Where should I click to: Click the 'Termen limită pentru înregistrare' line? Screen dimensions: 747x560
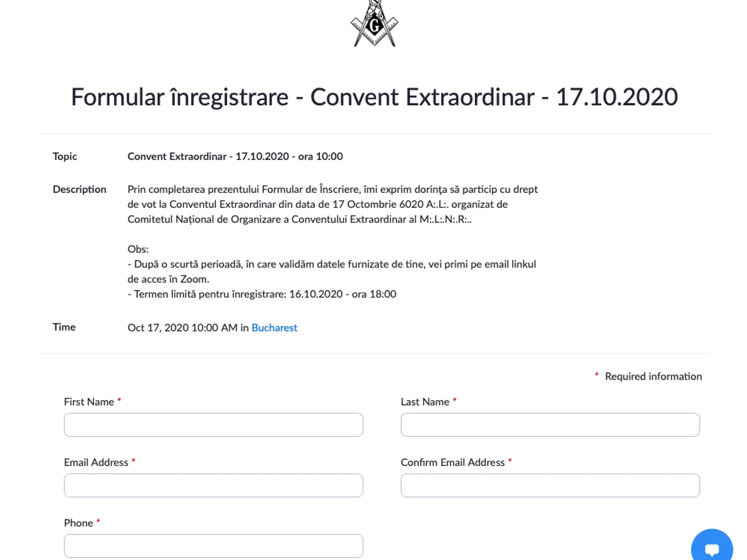click(x=262, y=294)
